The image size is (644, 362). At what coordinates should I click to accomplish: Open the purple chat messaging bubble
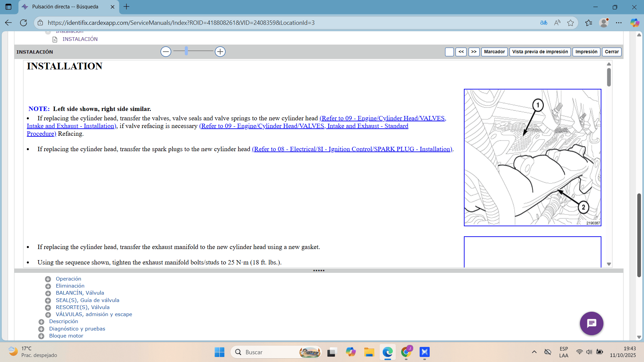(x=591, y=323)
